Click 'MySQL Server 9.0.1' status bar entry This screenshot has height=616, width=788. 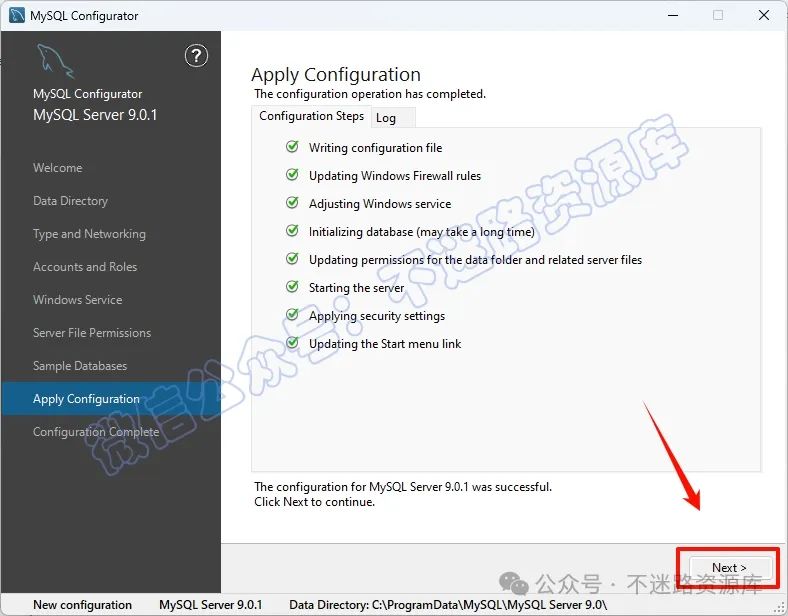point(211,604)
